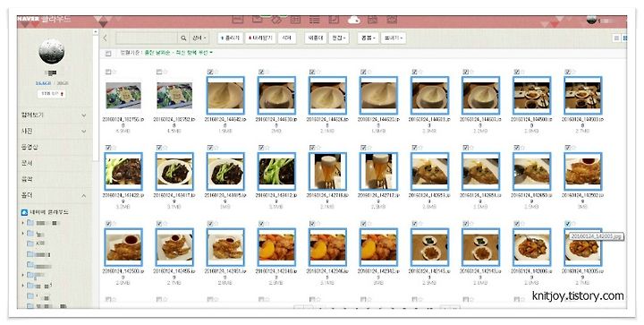Star the file 20160124_102756.jpg
Viewport: 644px width, 325px height.
[114, 72]
